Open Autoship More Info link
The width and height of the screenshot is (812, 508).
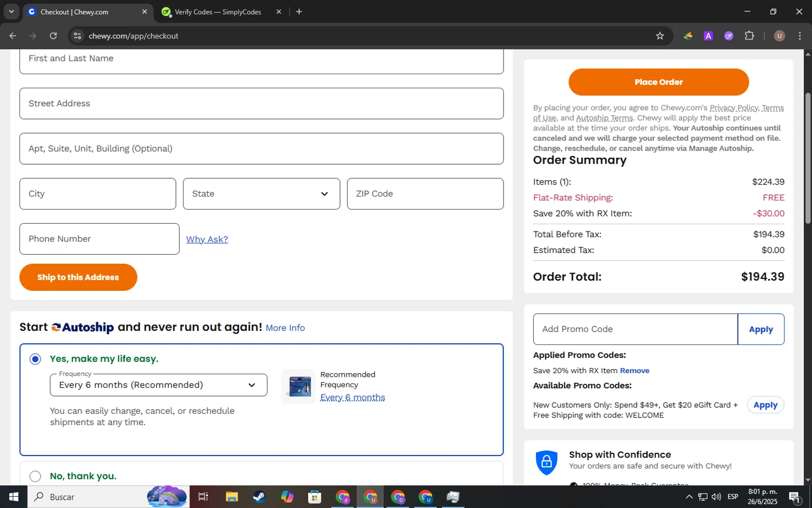click(x=285, y=328)
